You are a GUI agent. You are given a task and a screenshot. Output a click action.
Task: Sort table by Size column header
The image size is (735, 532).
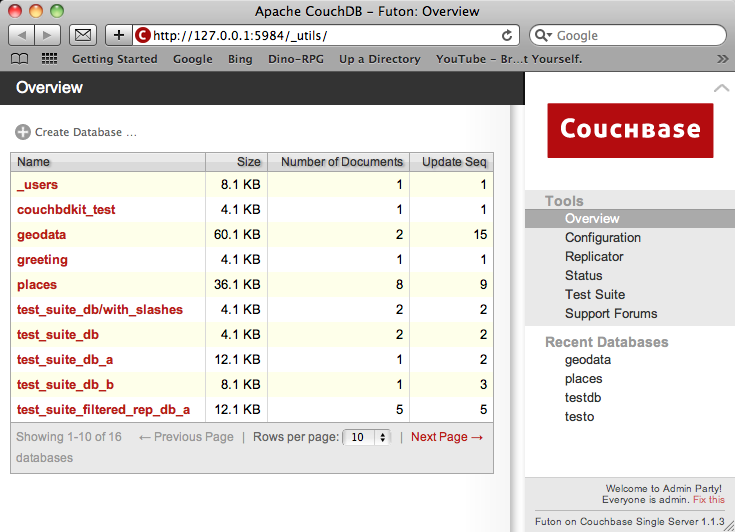click(248, 161)
